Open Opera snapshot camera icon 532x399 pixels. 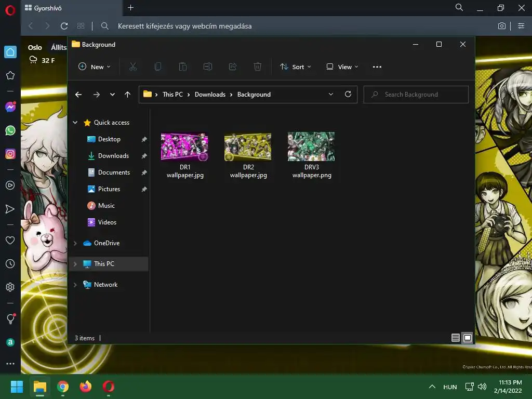pyautogui.click(x=502, y=26)
